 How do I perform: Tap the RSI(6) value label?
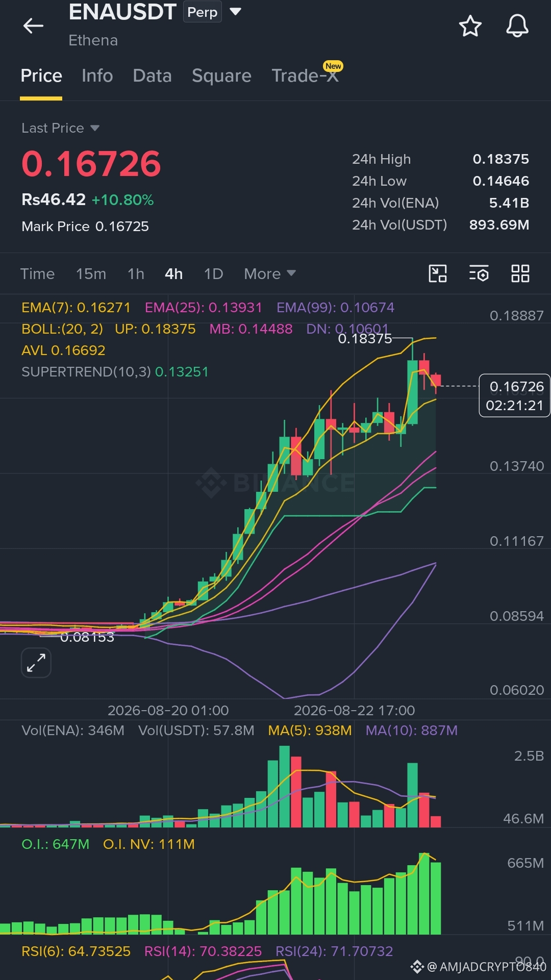click(76, 951)
